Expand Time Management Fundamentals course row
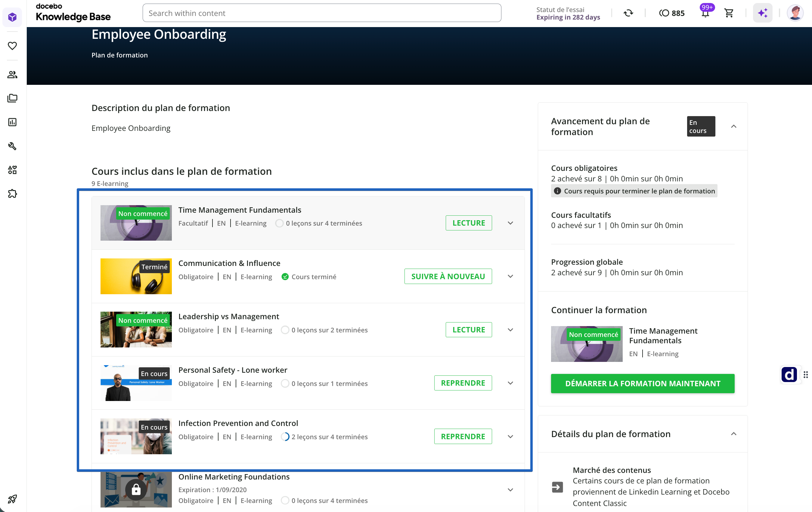Viewport: 812px width, 512px height. pos(510,223)
